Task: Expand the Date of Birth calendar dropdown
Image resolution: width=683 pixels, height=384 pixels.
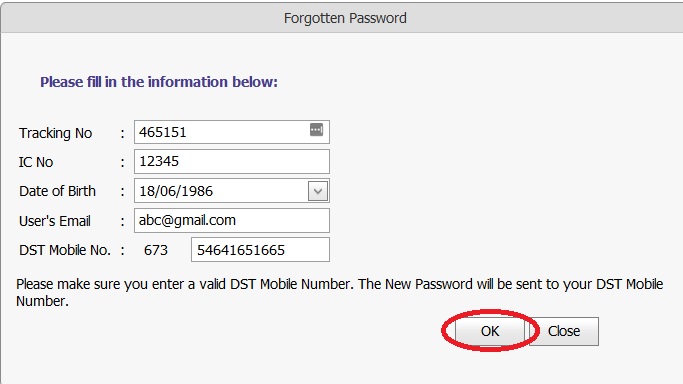Action: click(318, 191)
